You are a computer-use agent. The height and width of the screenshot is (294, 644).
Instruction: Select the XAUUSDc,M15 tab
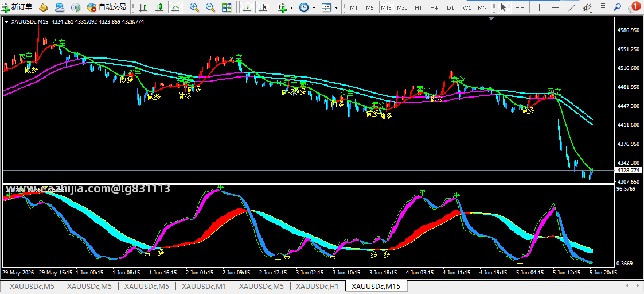pyautogui.click(x=376, y=286)
